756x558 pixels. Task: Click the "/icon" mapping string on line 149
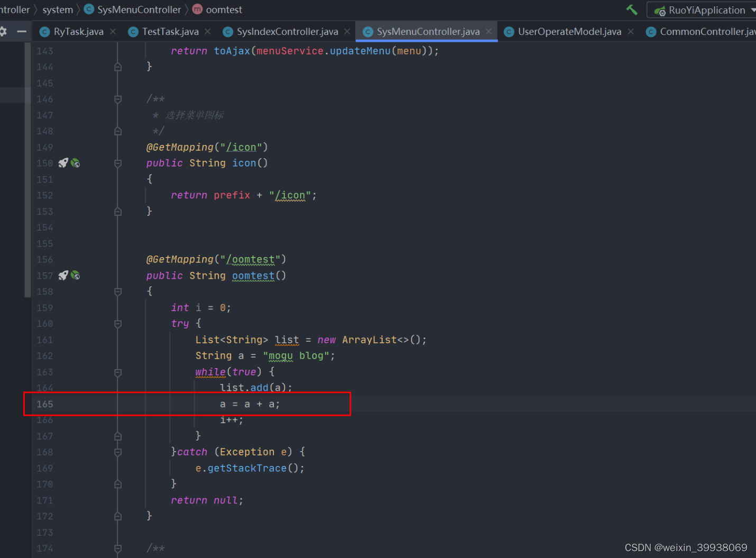(x=241, y=148)
